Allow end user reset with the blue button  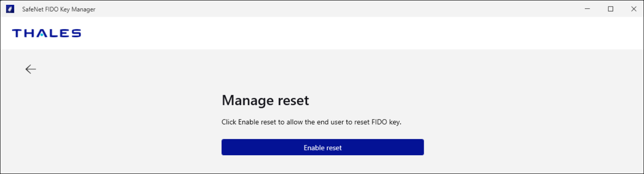pos(323,147)
